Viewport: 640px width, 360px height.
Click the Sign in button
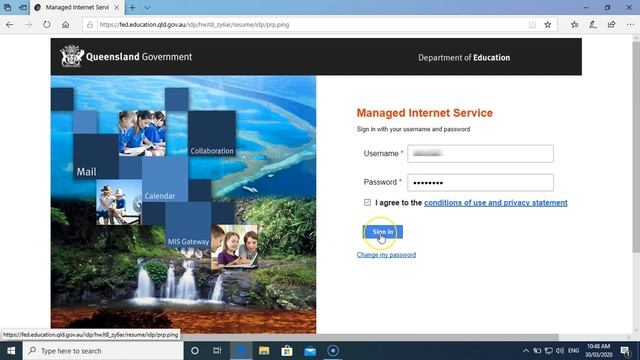(x=382, y=232)
